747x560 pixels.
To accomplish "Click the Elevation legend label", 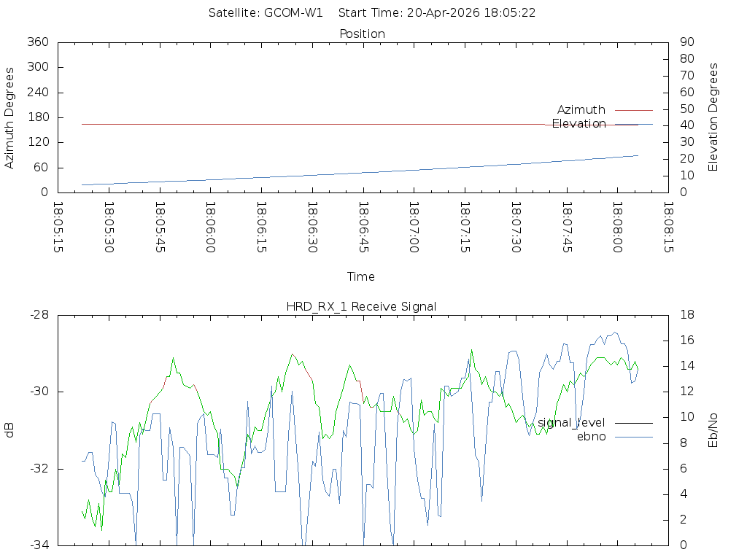I will (578, 124).
